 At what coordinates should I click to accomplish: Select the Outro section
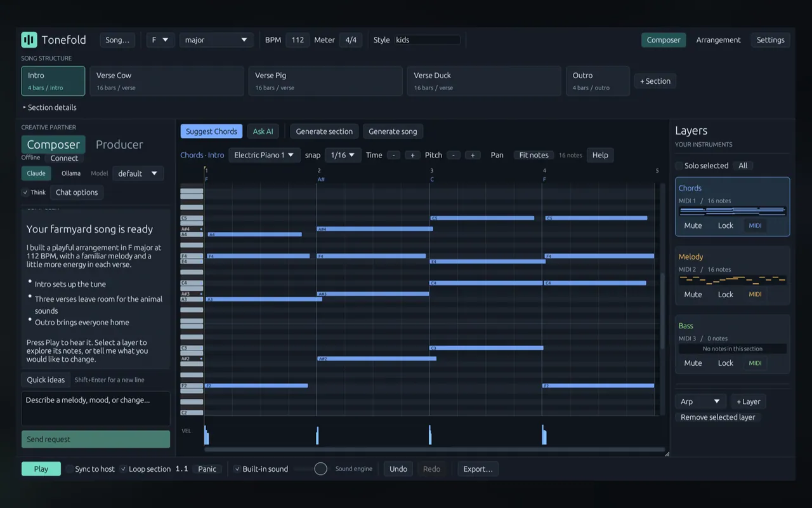coord(598,81)
